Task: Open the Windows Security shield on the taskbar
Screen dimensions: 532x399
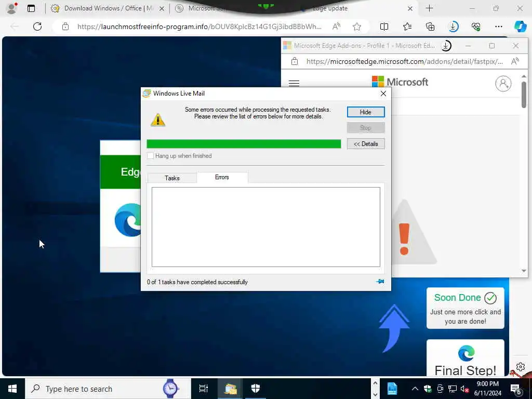Action: tap(255, 389)
